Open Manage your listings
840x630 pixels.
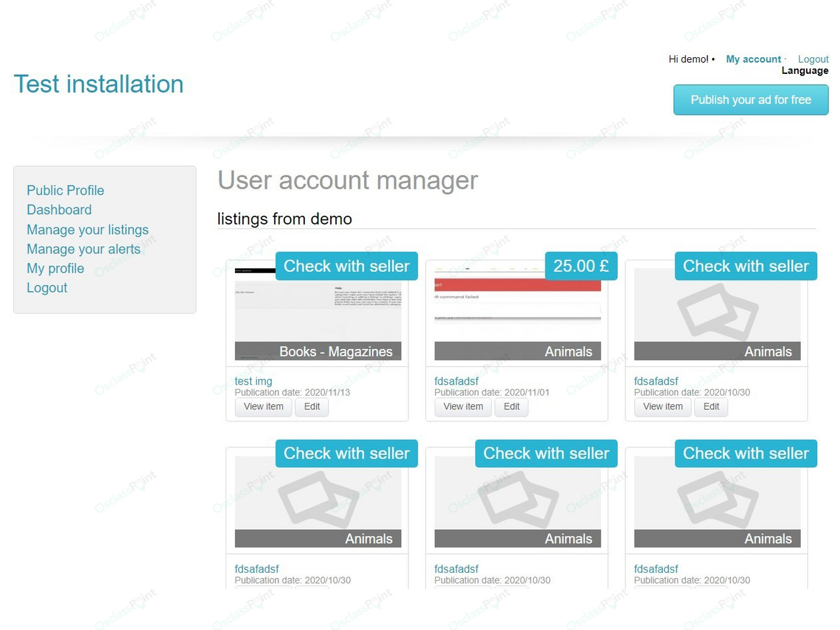pos(87,229)
